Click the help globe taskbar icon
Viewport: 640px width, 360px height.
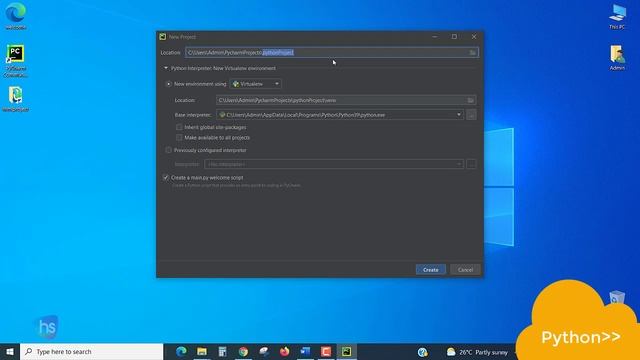422,351
